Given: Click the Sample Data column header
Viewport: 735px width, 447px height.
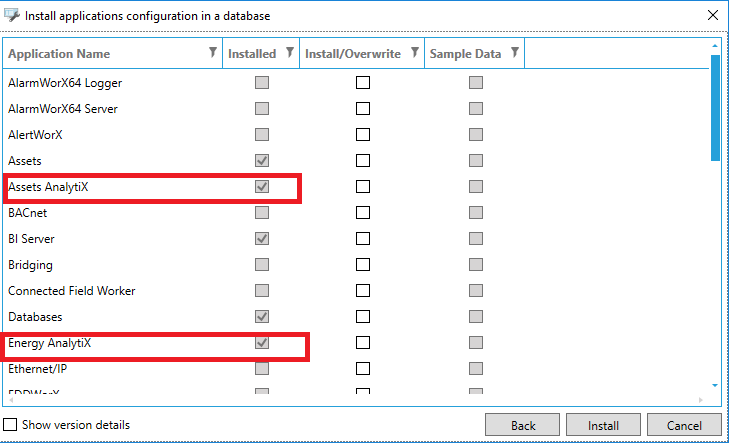Looking at the screenshot, I should (x=465, y=54).
